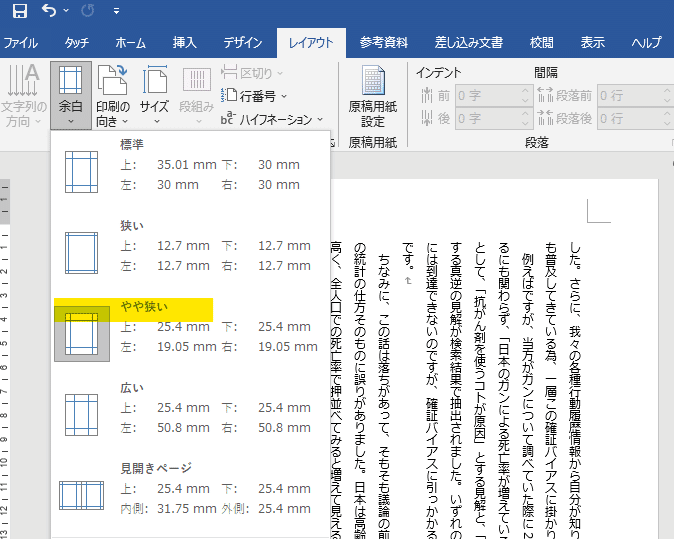Click the document line starting with 例えばですが
The height and width of the screenshot is (539, 674).
click(527, 395)
